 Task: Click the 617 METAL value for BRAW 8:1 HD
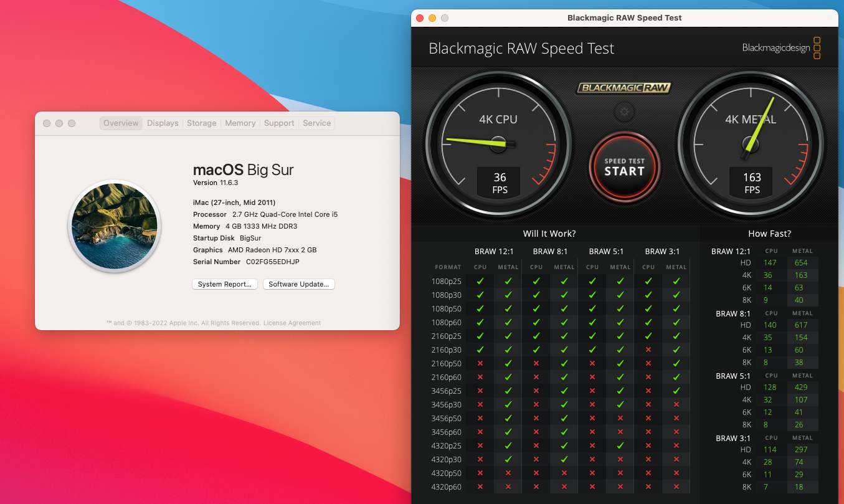pyautogui.click(x=801, y=325)
